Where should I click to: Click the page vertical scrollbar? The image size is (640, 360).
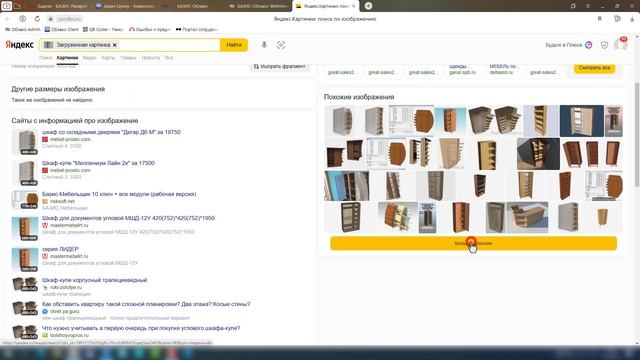[x=637, y=135]
